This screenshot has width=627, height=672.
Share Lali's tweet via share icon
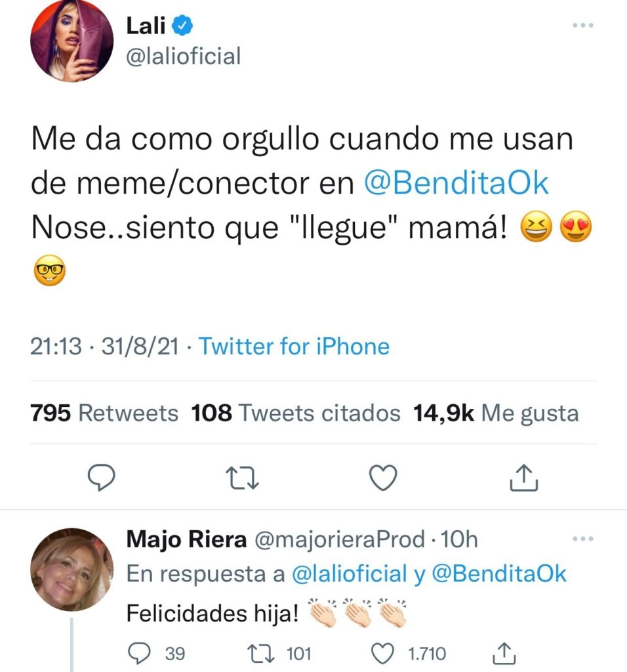524,478
